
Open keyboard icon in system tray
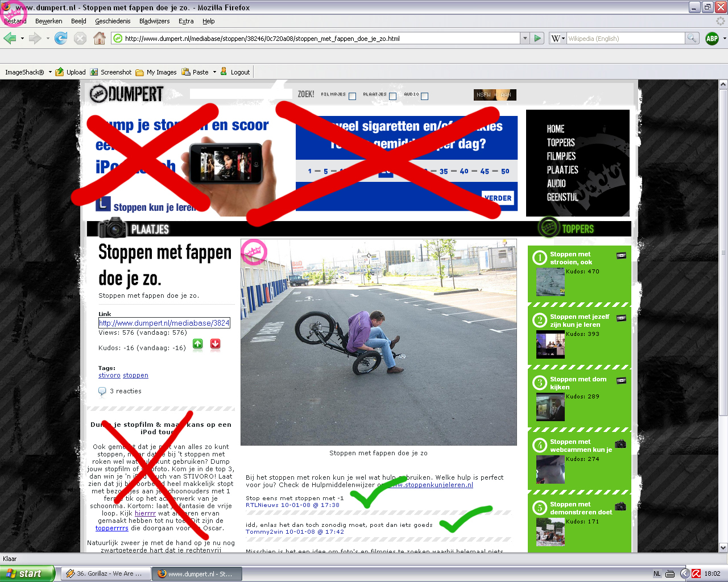point(670,573)
